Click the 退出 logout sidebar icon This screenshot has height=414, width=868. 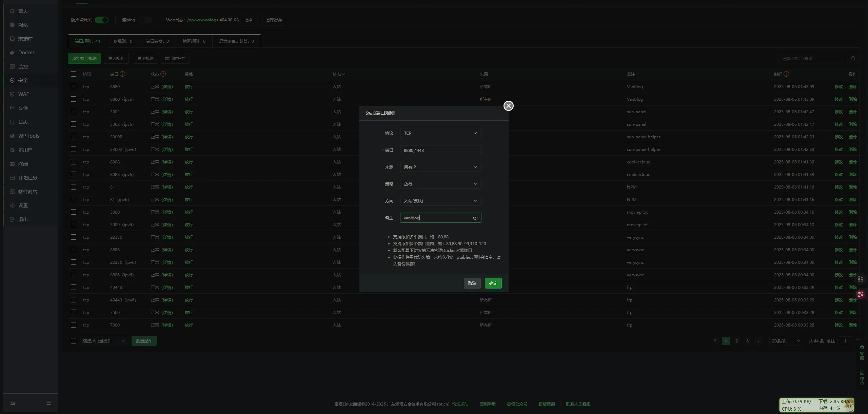tap(12, 219)
